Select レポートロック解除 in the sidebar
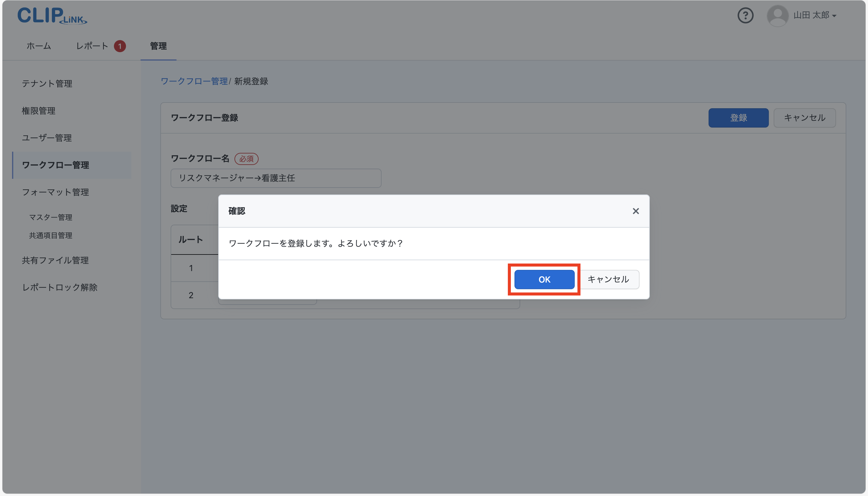This screenshot has width=868, height=496. click(x=60, y=287)
